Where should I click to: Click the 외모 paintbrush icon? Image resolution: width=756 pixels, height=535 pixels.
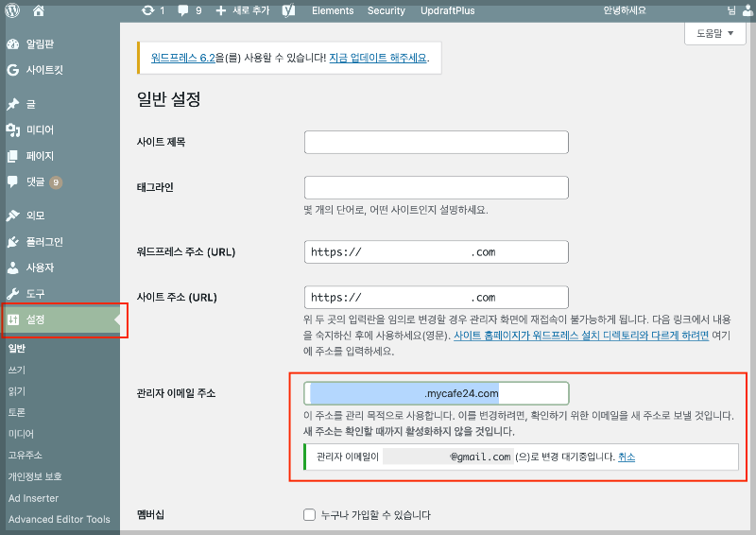12,216
